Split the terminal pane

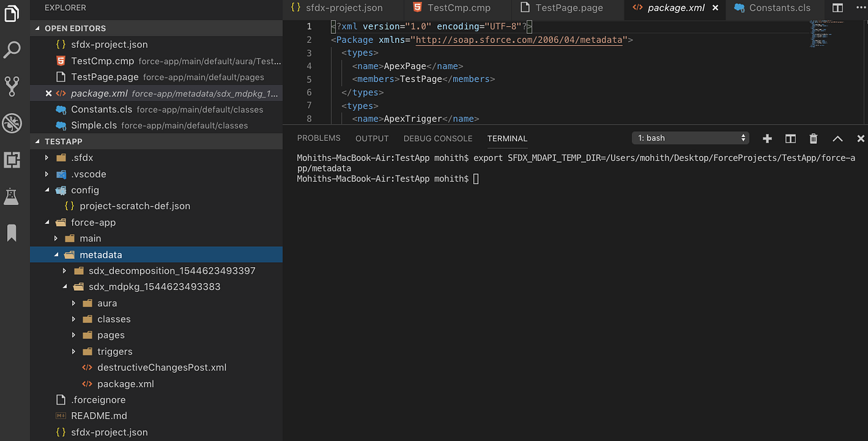click(790, 138)
